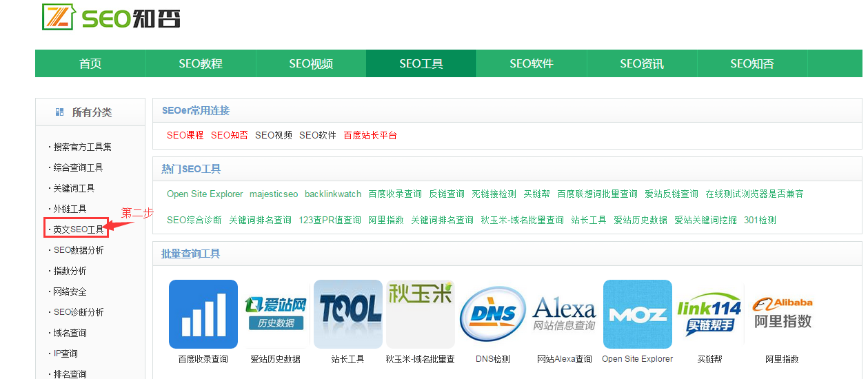Click the Alibaba 阿里指数 icon
Screen dimensions: 868x379
click(x=782, y=314)
